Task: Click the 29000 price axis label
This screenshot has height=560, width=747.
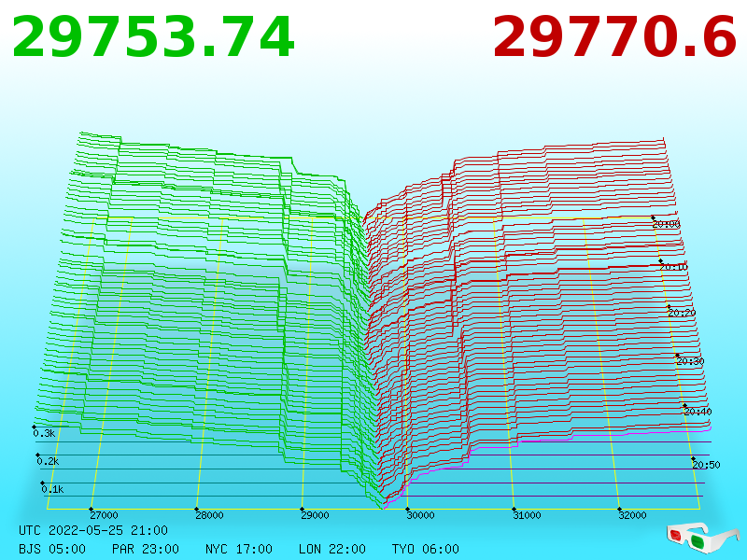Action: click(315, 515)
